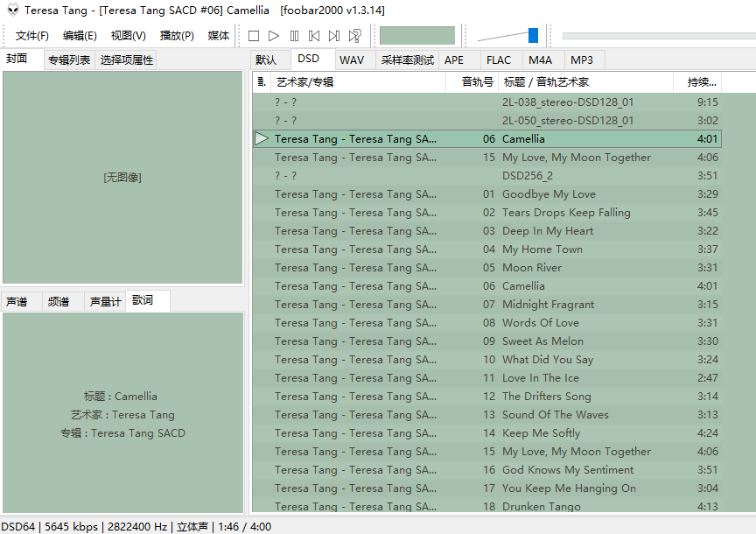Click the 艺术家：Teresa Tang lyrics line
The height and width of the screenshot is (534, 756).
tap(122, 415)
